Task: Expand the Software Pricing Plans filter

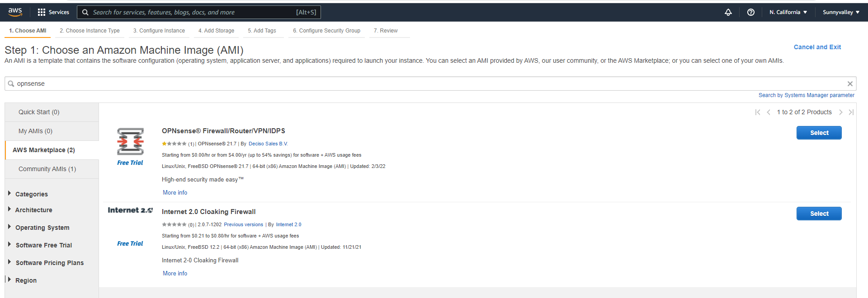Action: (46, 263)
